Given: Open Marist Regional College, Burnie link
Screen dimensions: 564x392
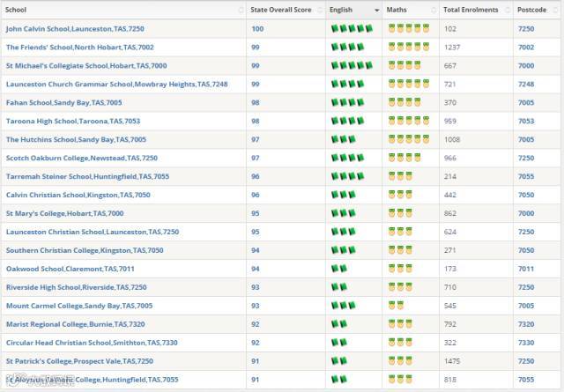Looking at the screenshot, I should (75, 324).
